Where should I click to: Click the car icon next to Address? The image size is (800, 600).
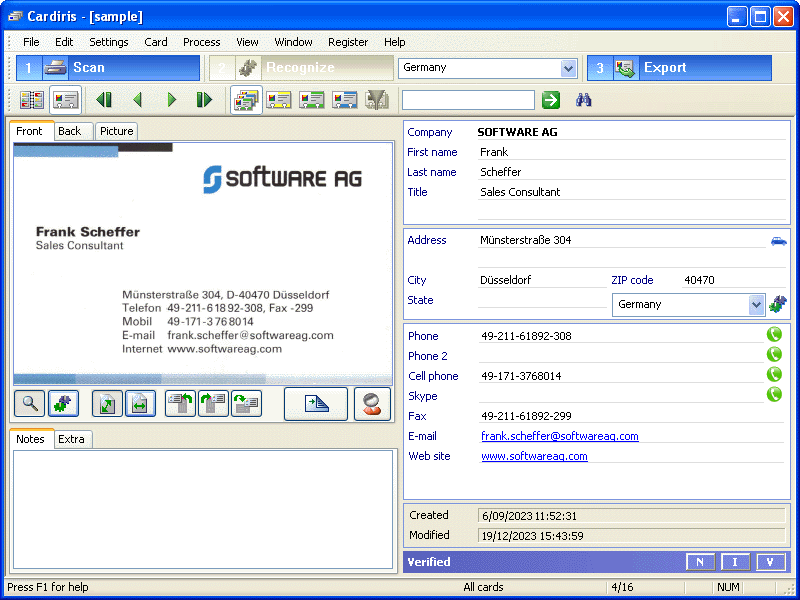click(x=779, y=241)
